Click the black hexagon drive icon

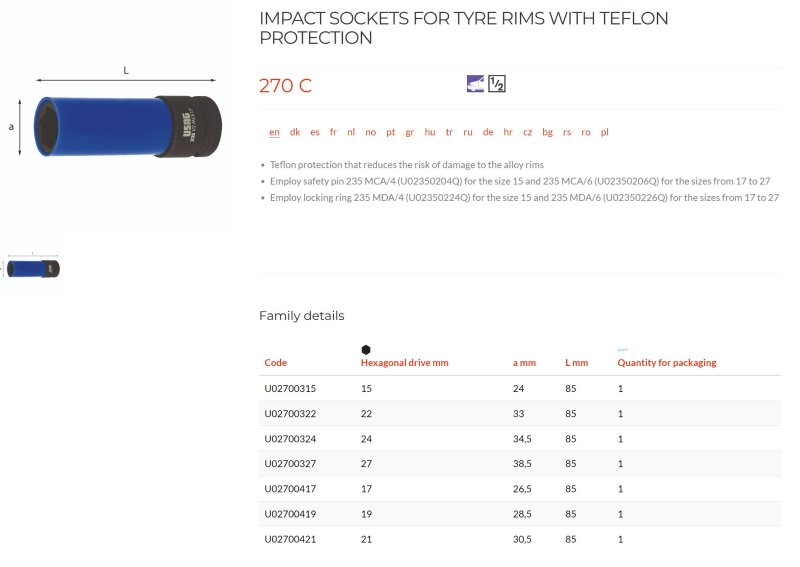pyautogui.click(x=366, y=350)
